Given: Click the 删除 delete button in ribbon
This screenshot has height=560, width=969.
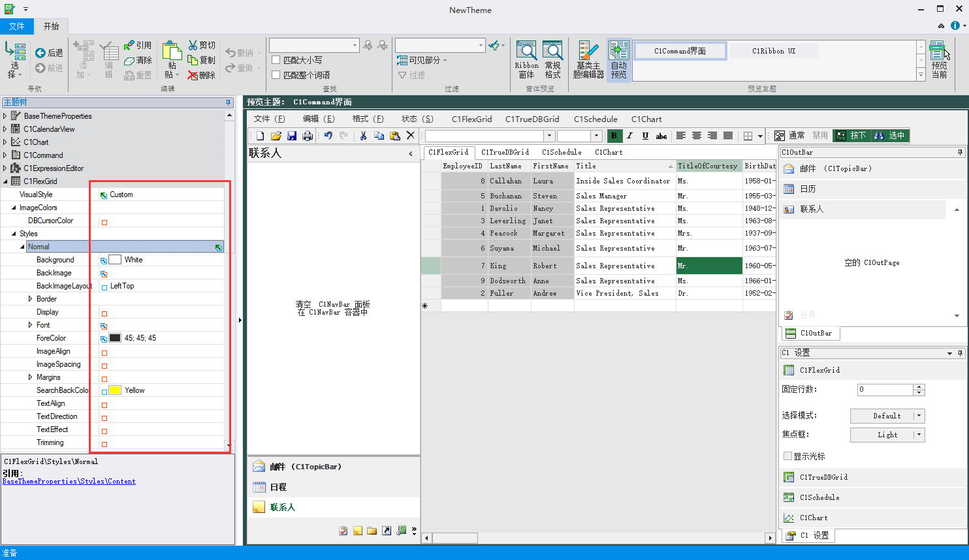Looking at the screenshot, I should tap(202, 75).
